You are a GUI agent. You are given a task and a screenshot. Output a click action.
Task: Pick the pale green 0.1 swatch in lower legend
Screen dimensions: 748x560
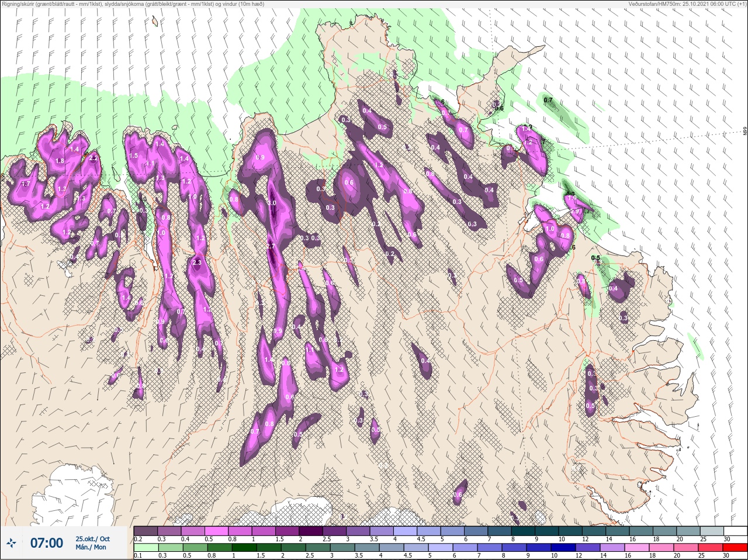click(146, 548)
